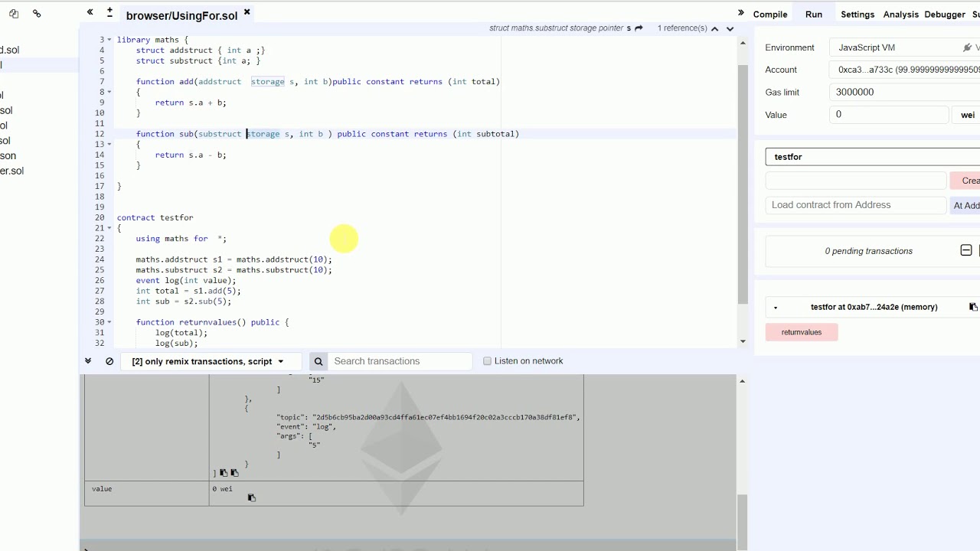
Task: Open the Environment dropdown JavaScript VM
Action: pos(903,47)
